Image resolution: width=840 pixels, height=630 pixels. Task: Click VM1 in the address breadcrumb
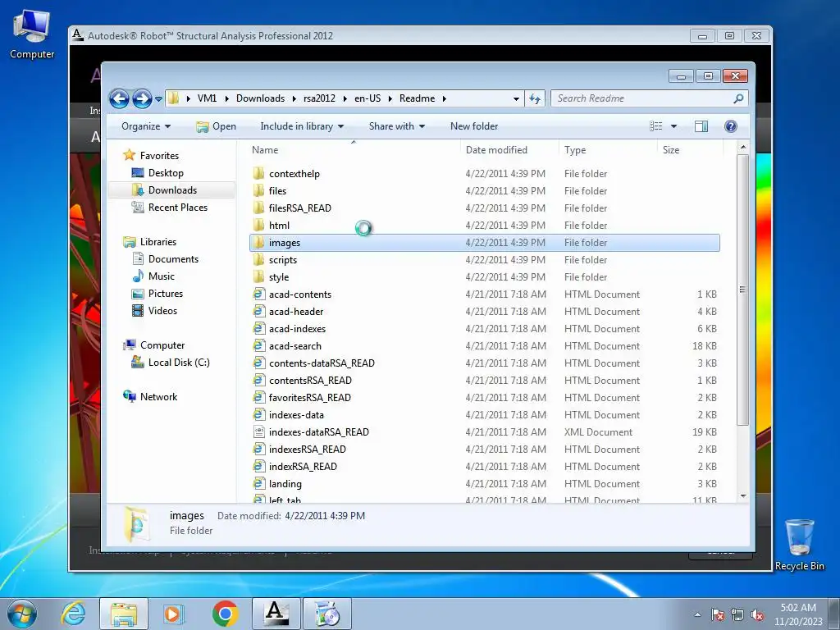(x=207, y=98)
